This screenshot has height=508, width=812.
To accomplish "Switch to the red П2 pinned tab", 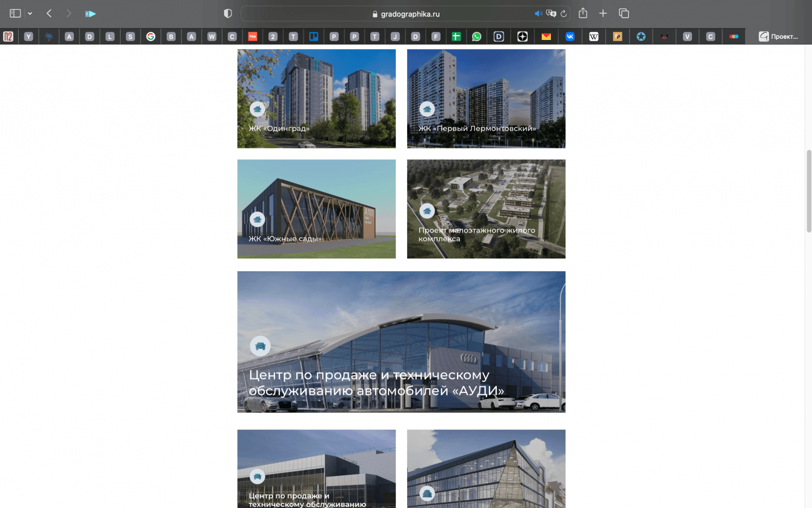I will pos(8,36).
